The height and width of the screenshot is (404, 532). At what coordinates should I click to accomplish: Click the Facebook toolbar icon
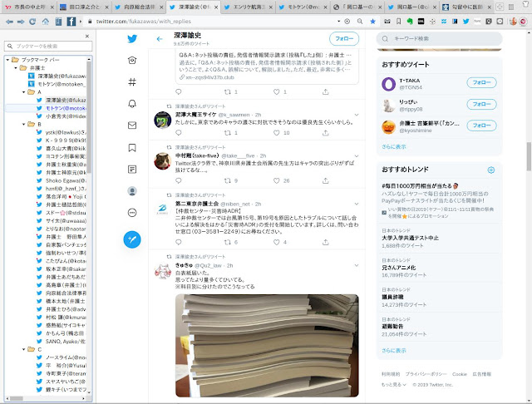71,22
